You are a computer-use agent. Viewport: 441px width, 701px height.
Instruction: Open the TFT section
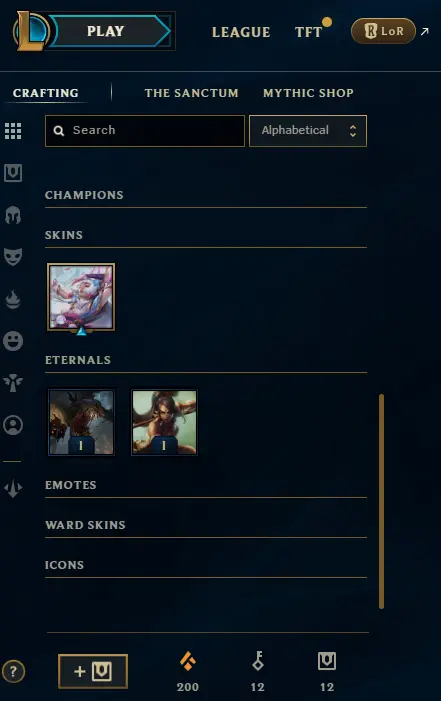[309, 32]
